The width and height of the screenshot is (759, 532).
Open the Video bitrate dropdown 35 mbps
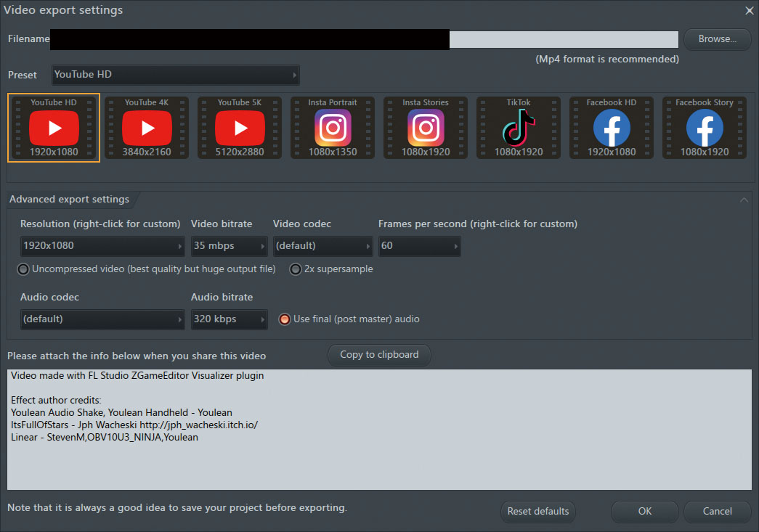coord(230,246)
